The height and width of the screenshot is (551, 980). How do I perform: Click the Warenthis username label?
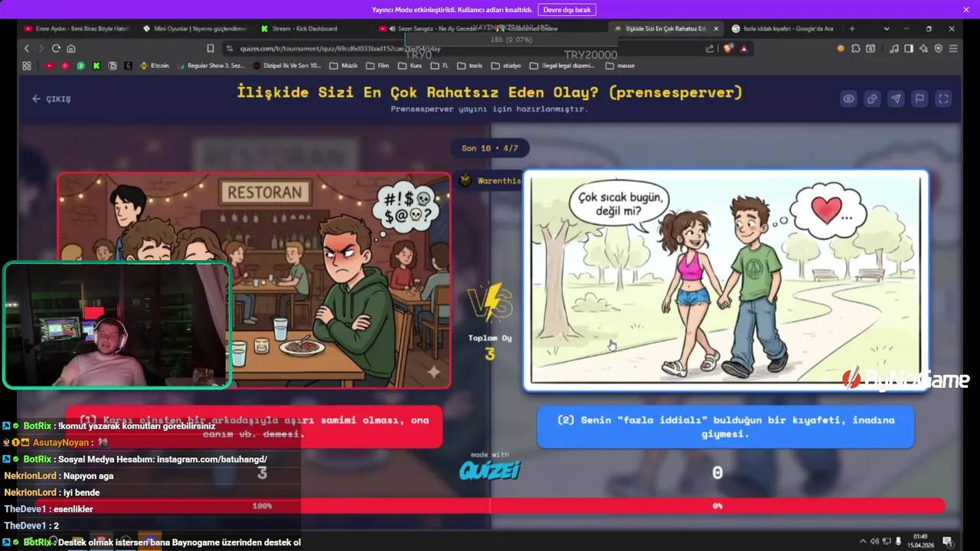498,181
